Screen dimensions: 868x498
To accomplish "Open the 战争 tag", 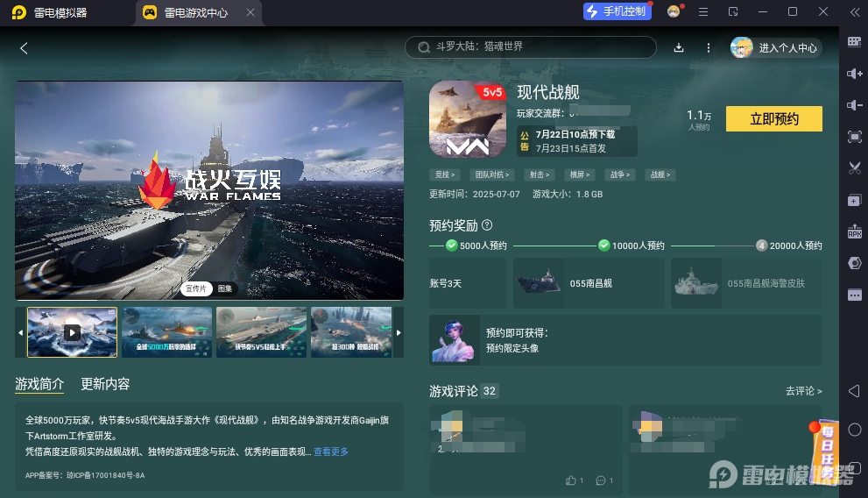I will pos(620,174).
